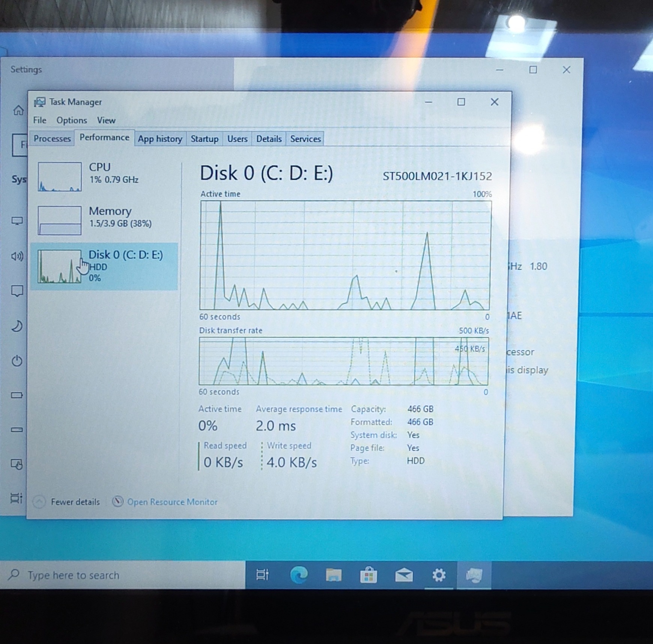653x644 pixels.
Task: Open Resource Monitor link
Action: 172,502
